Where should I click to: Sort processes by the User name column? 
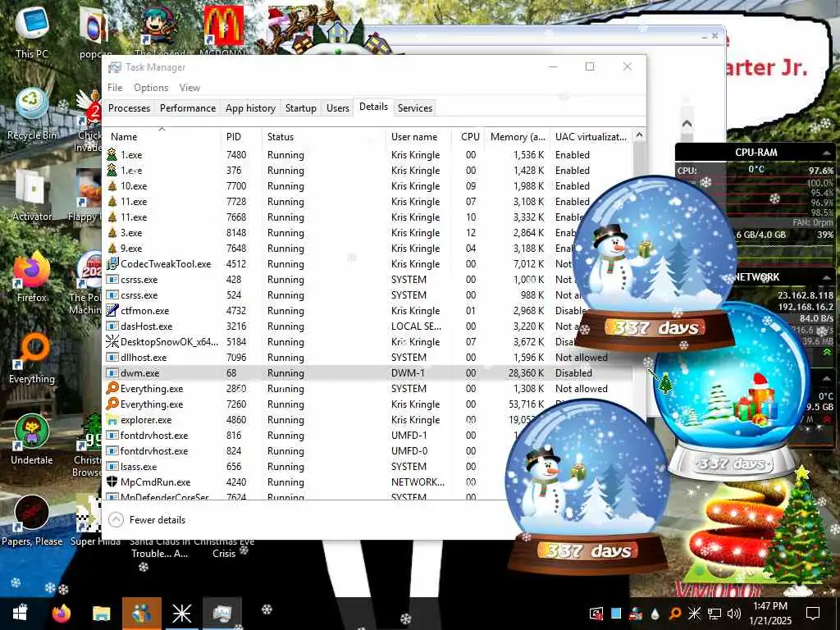point(418,137)
